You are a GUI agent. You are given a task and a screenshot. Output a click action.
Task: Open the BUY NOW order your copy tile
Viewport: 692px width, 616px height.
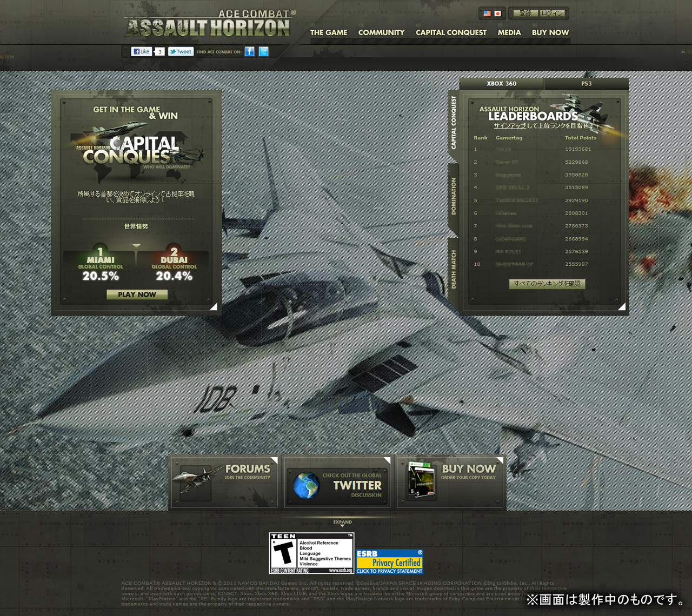point(450,483)
